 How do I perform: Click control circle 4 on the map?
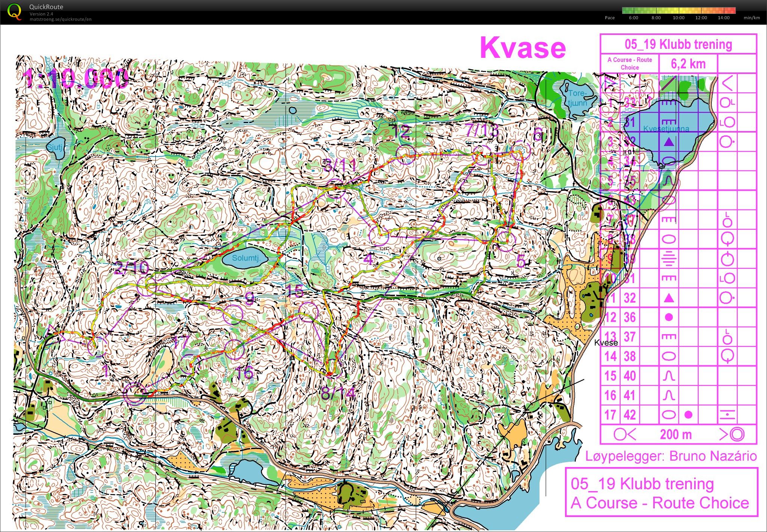379,235
